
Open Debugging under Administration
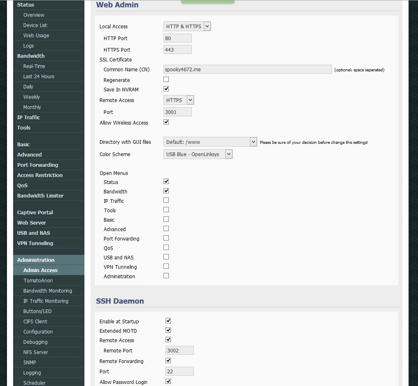[x=35, y=342]
